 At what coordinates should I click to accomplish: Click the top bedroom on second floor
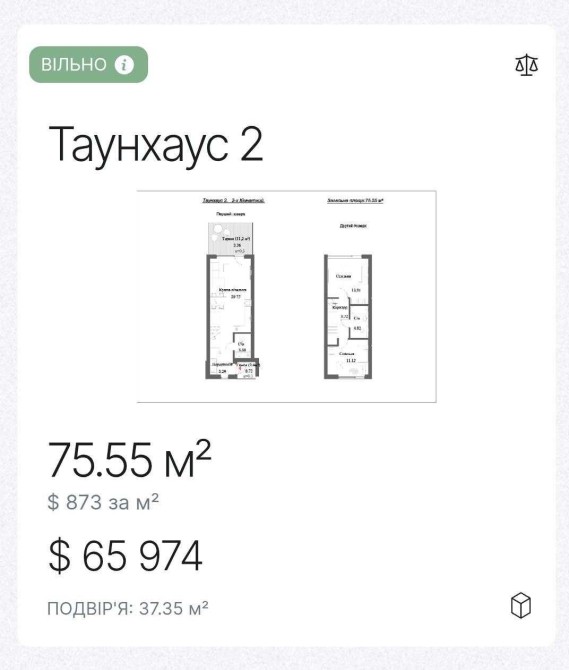point(348,278)
